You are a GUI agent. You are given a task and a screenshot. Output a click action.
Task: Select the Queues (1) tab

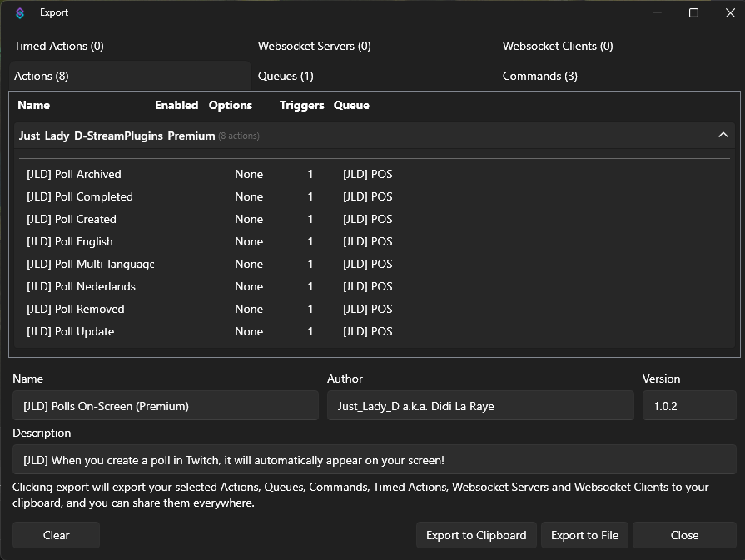(x=286, y=76)
